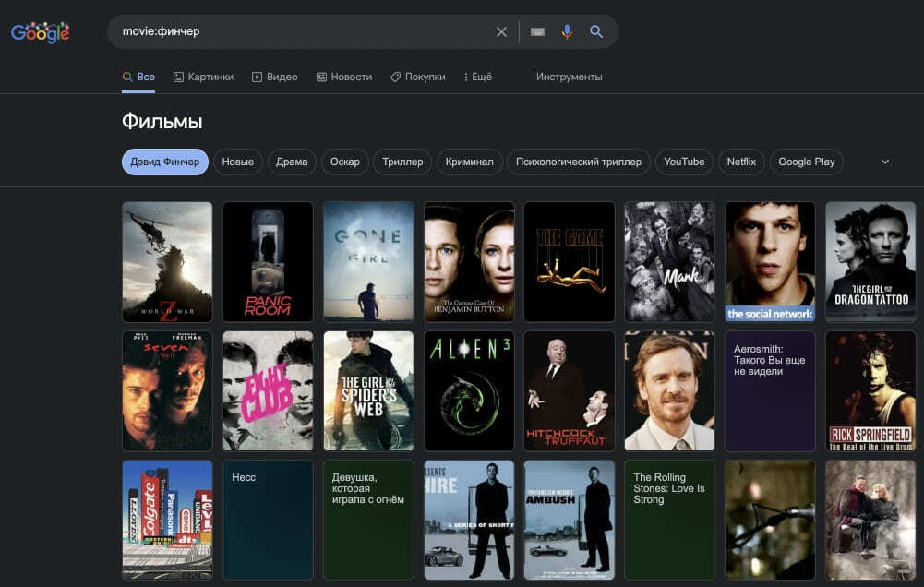Toggle the Netflix filter chip

(741, 162)
